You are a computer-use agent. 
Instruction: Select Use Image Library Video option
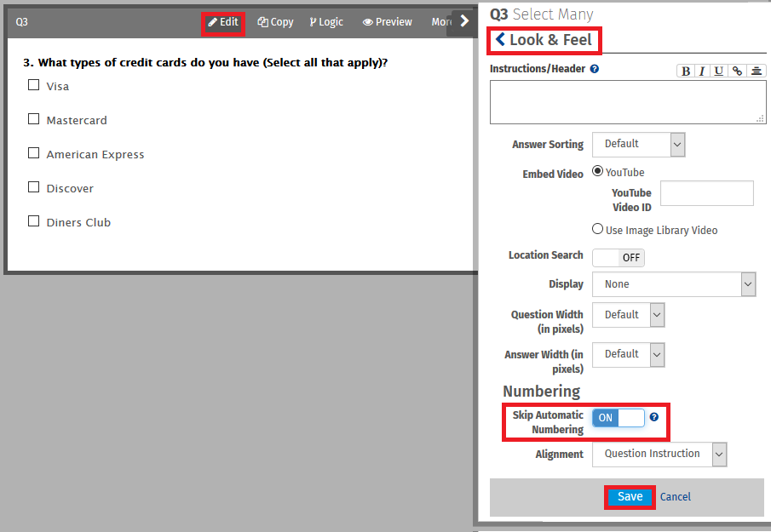click(x=597, y=228)
